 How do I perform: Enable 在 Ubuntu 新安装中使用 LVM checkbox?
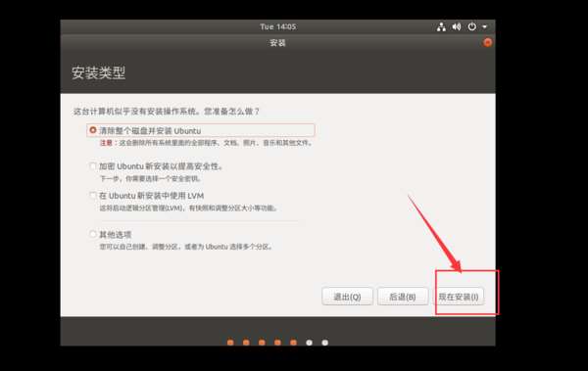[x=93, y=195]
